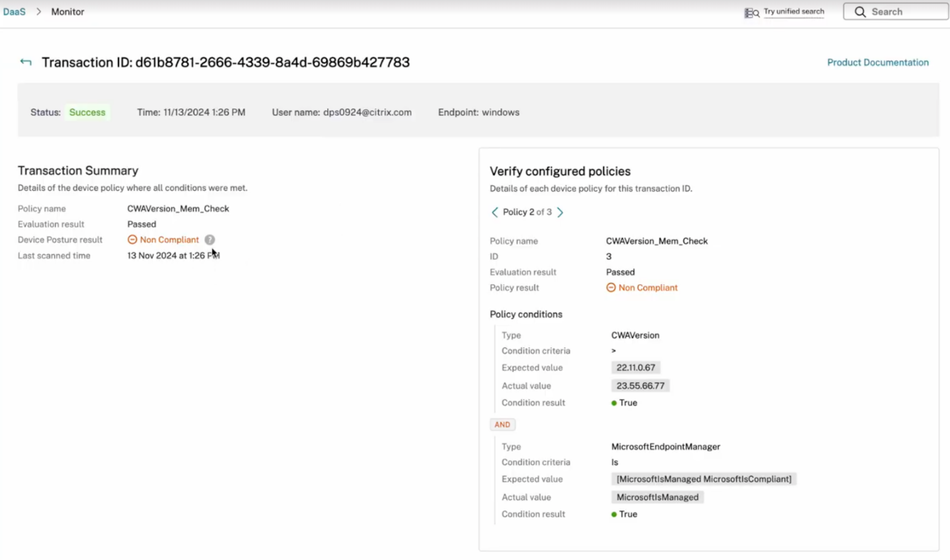This screenshot has width=950, height=560.
Task: Click the green Success status badge
Action: coord(87,113)
